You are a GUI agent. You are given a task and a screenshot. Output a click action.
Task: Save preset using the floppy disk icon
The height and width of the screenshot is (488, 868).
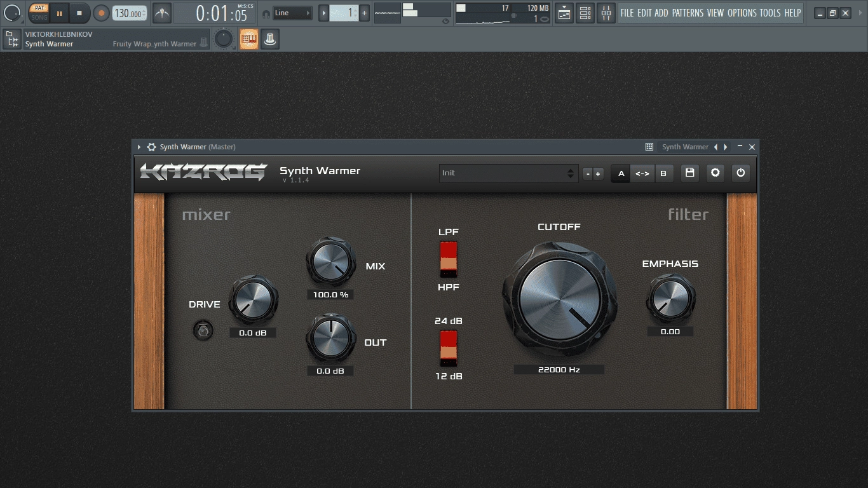click(690, 173)
